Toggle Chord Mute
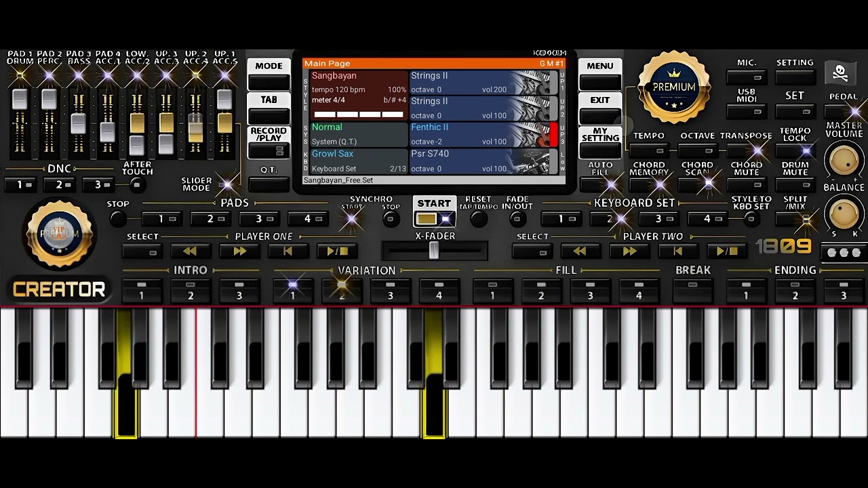 click(746, 184)
